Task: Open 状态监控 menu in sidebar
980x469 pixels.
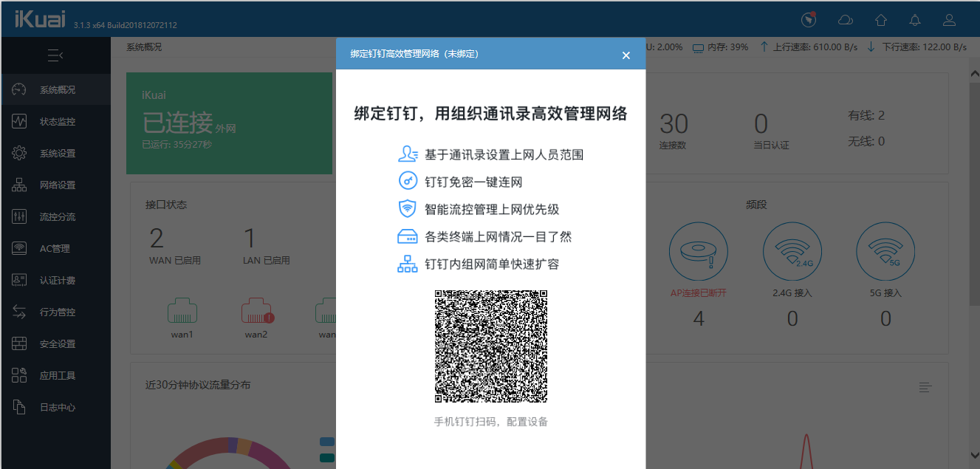Action: tap(56, 121)
